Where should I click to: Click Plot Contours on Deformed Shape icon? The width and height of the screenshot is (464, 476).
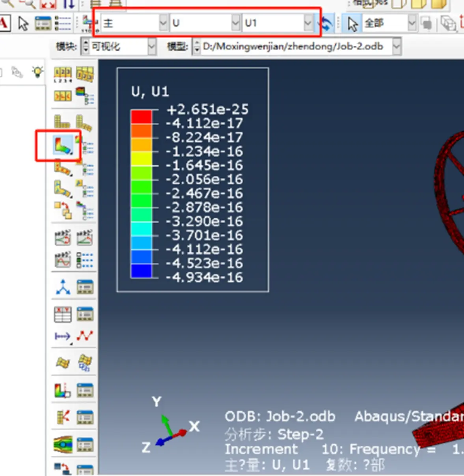pyautogui.click(x=63, y=145)
